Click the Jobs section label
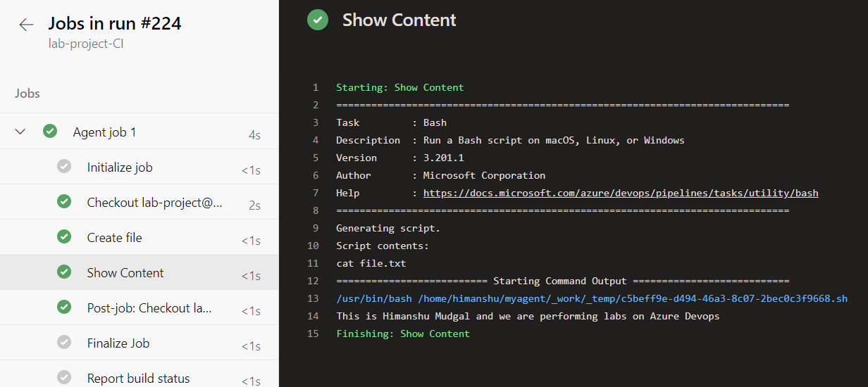 27,93
